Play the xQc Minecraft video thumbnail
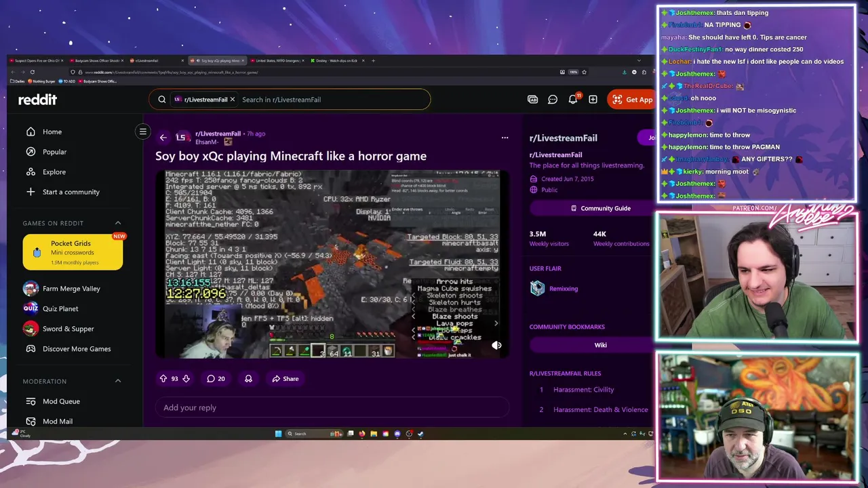This screenshot has width=868, height=488. click(x=332, y=264)
